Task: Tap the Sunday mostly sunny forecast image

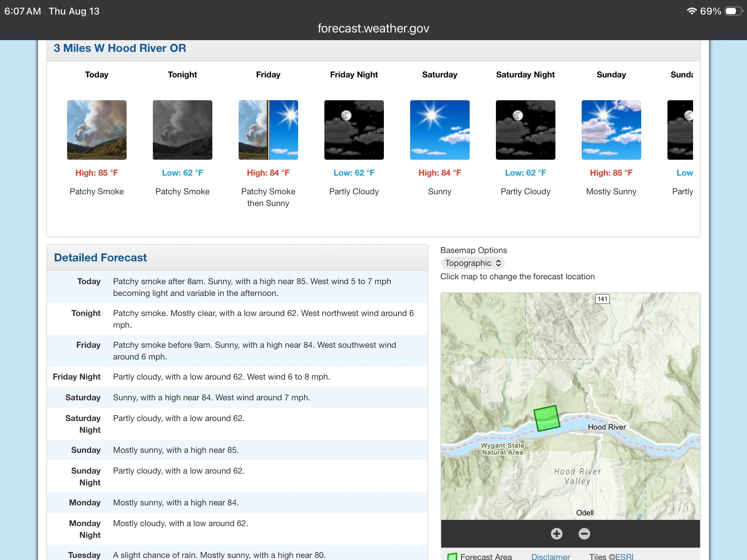Action: pyautogui.click(x=611, y=130)
